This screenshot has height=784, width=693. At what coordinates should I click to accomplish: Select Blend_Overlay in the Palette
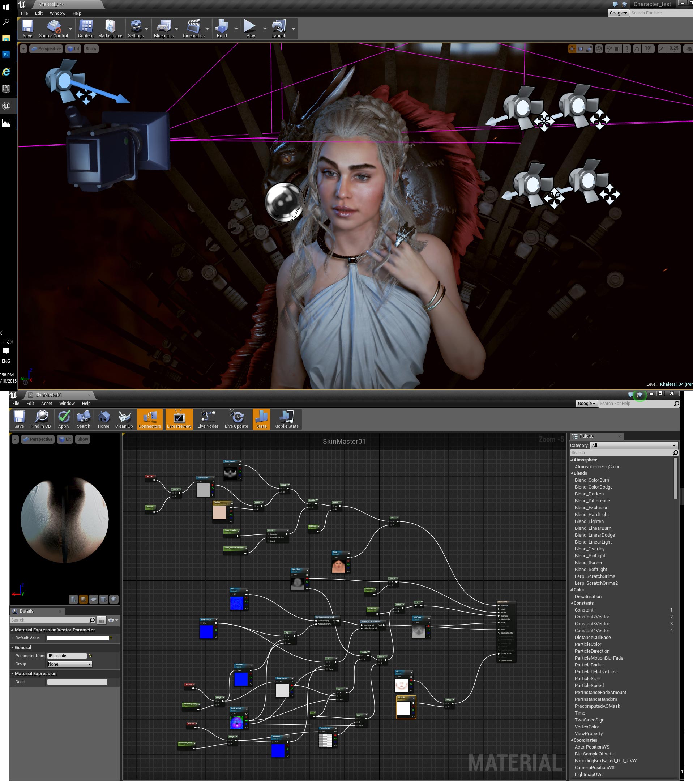coord(590,549)
